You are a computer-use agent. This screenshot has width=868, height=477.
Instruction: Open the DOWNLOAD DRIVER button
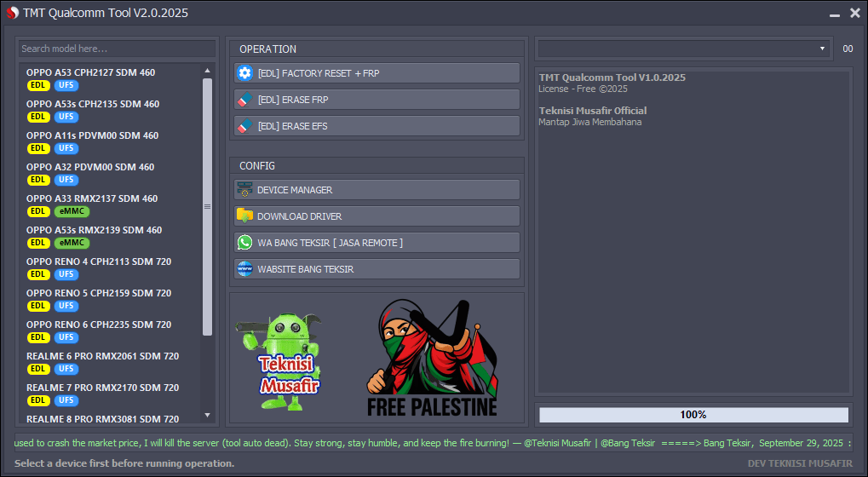pos(377,216)
